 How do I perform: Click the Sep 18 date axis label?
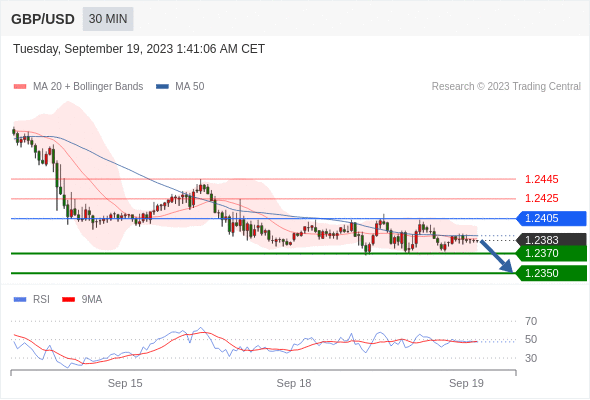click(x=294, y=383)
